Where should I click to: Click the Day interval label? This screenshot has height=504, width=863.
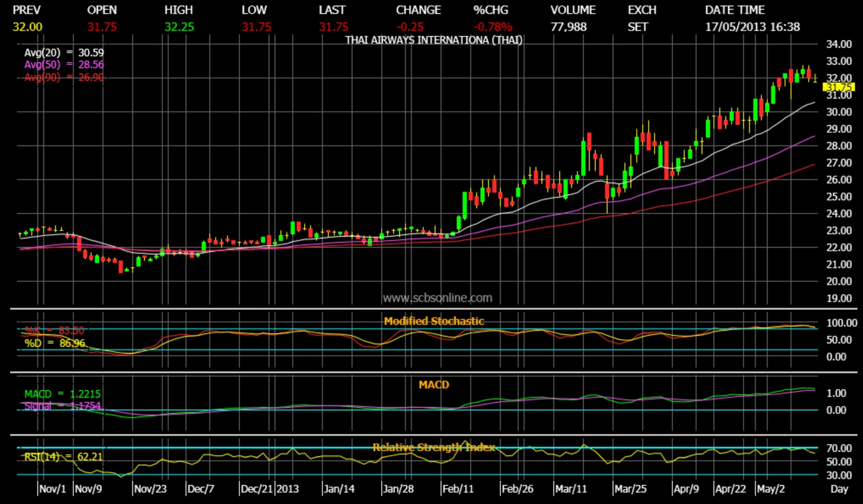point(839,489)
